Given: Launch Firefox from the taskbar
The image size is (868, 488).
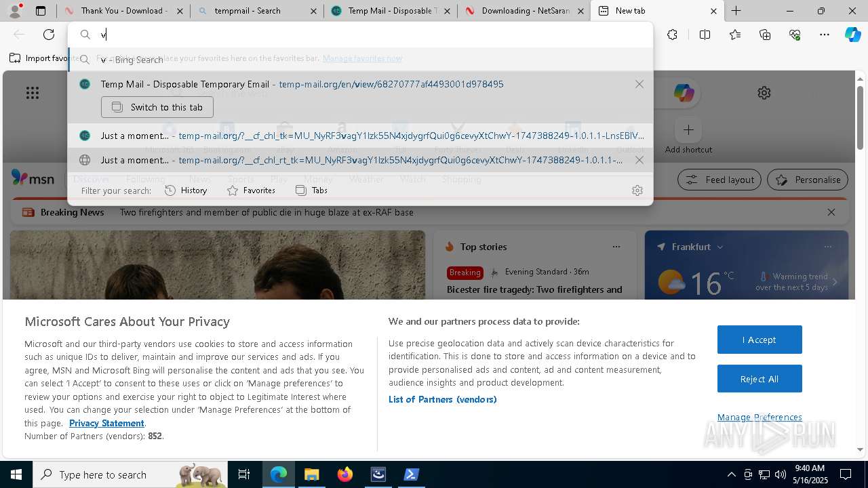Looking at the screenshot, I should pos(344,474).
